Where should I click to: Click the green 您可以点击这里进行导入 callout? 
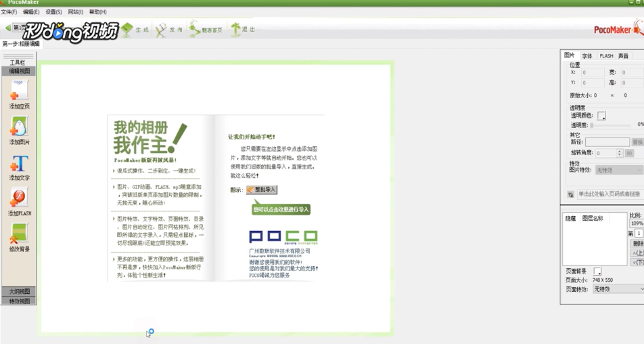pos(281,209)
